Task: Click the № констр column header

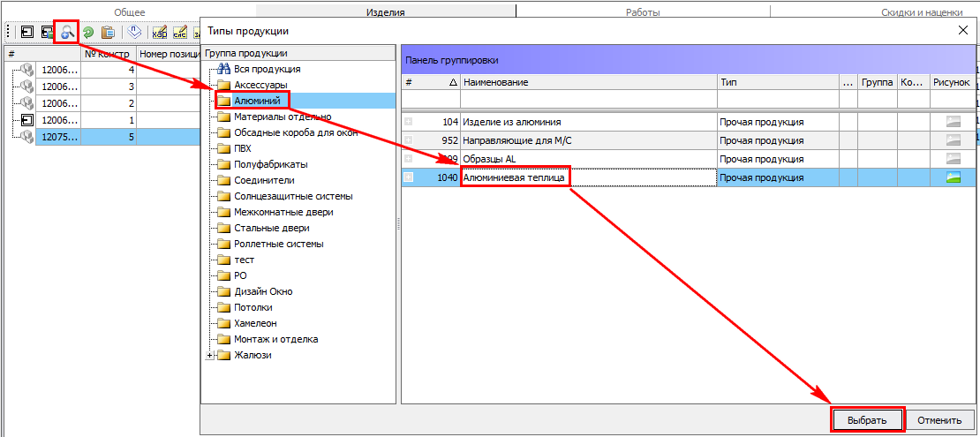Action: click(108, 55)
